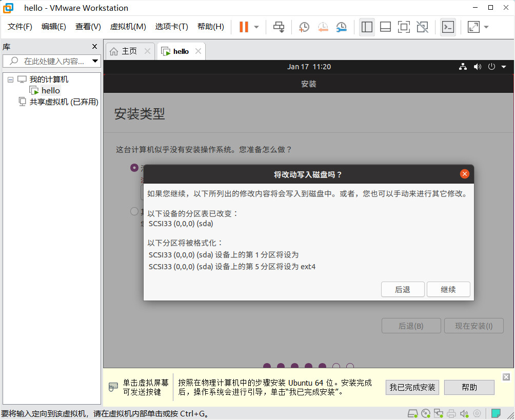
Task: Open the Ubuntu network status icon
Action: [x=463, y=67]
